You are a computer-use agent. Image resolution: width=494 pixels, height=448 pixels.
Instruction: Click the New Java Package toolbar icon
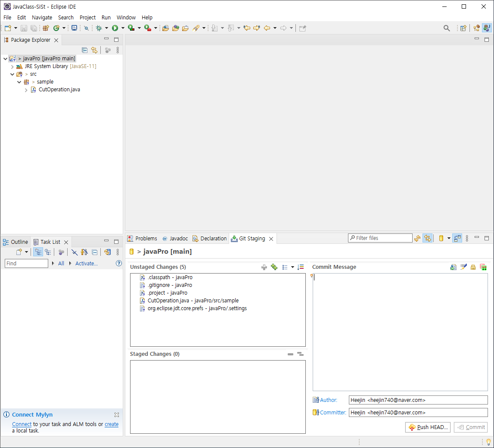[46, 28]
